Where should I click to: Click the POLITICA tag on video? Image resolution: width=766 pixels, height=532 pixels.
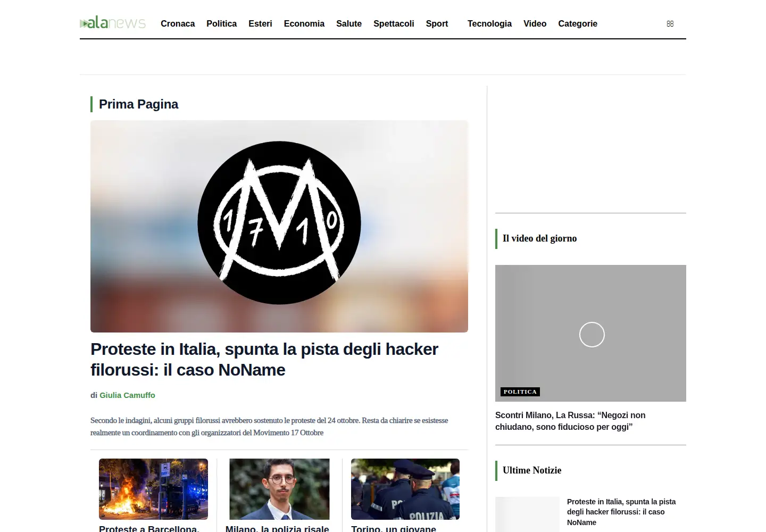(520, 392)
